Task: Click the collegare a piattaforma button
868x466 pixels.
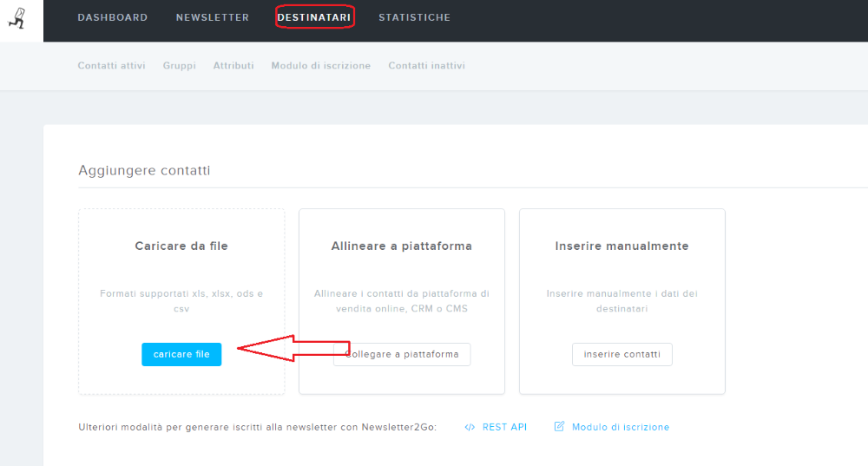Action: 402,354
